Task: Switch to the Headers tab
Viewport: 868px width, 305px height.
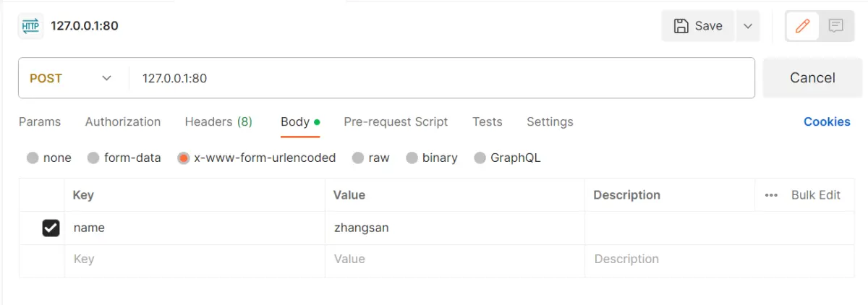Action: coord(218,121)
